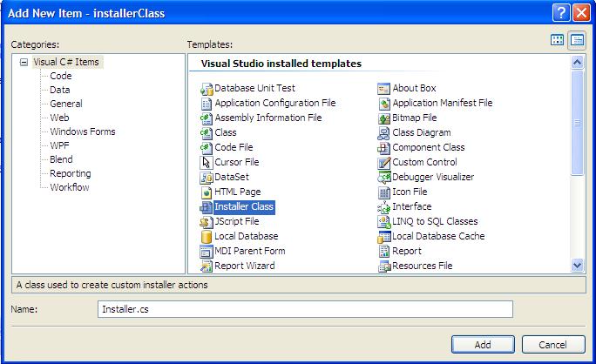Viewport: 596px width, 364px height.
Task: Click the Resources File template icon
Action: (x=384, y=266)
